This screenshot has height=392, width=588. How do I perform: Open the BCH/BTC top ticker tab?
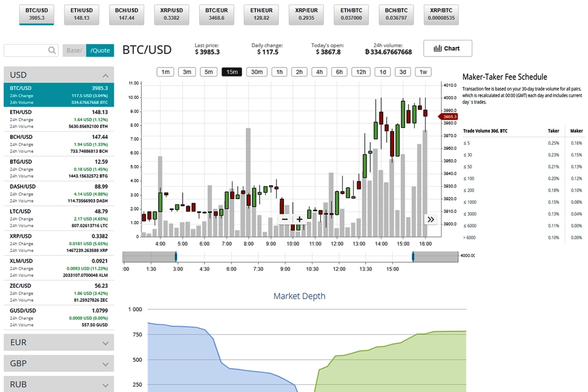pos(396,14)
